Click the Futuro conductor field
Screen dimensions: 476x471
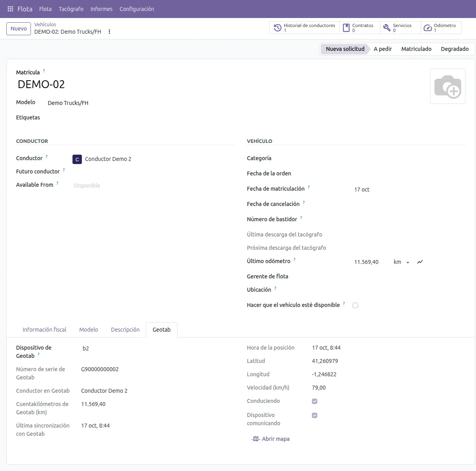pyautogui.click(x=154, y=171)
